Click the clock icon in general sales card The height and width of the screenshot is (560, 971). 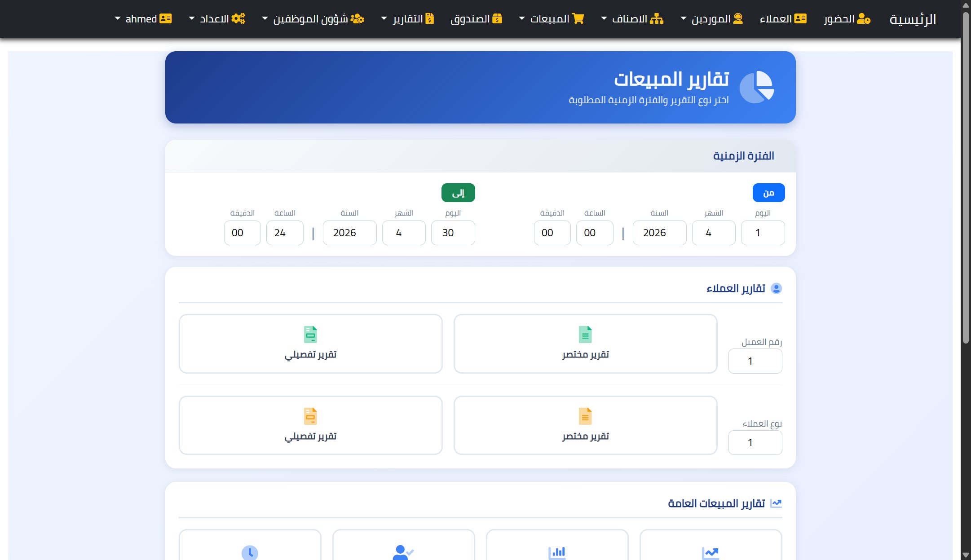(x=250, y=553)
